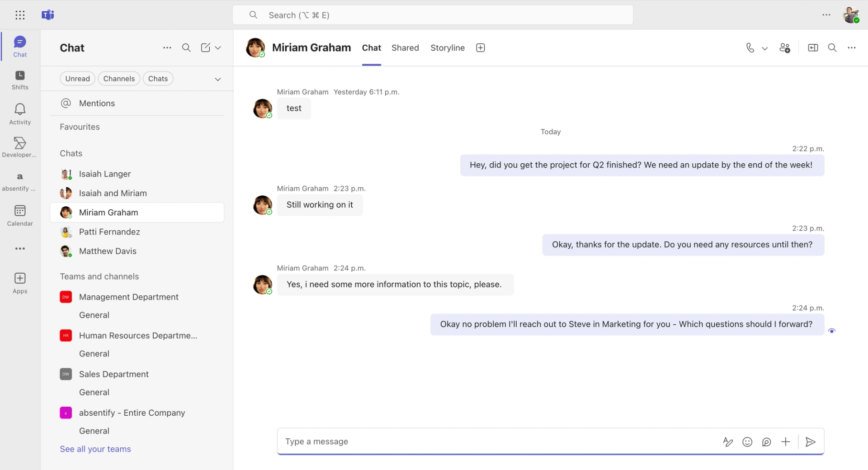
Task: Click the Search box in the title bar
Action: pos(433,15)
